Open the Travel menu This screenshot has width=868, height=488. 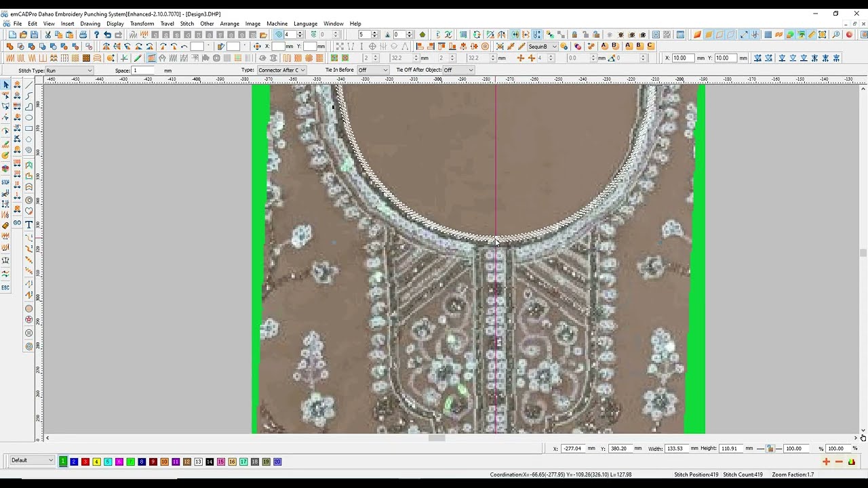(x=167, y=24)
